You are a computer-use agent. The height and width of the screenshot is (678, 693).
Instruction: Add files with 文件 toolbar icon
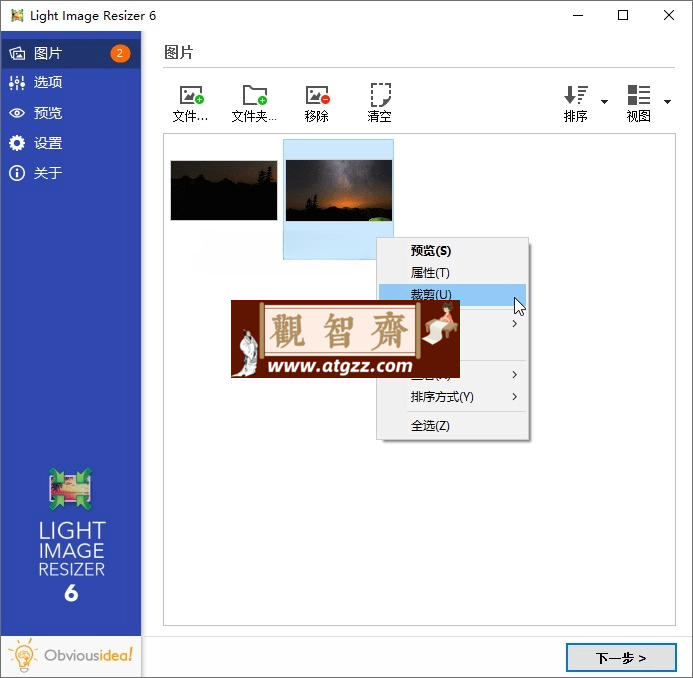click(191, 104)
